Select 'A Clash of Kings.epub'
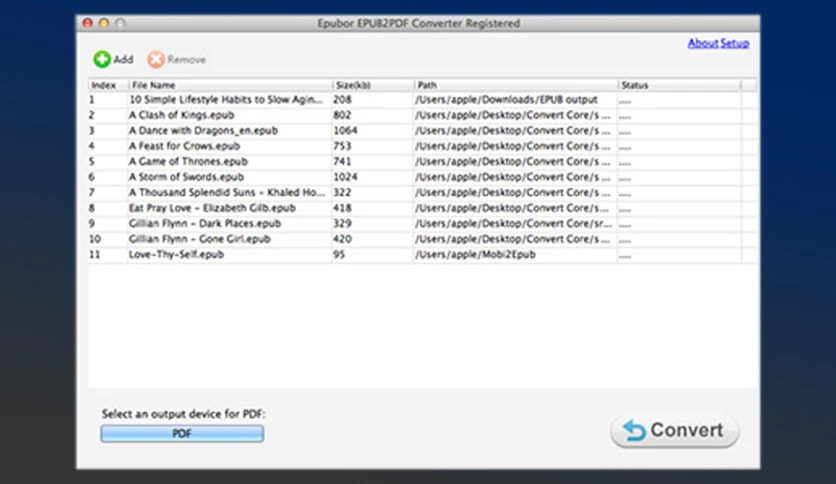The width and height of the screenshot is (836, 484). [x=181, y=115]
